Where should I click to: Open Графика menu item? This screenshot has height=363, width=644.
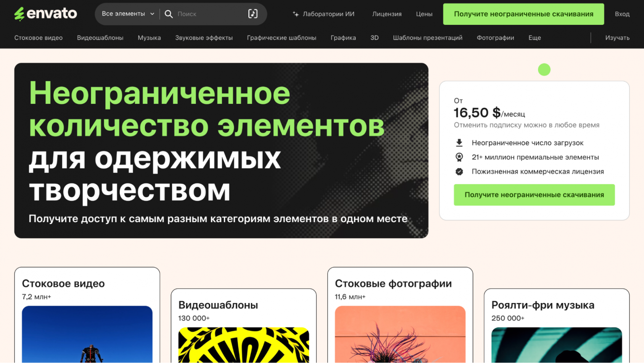pos(343,38)
